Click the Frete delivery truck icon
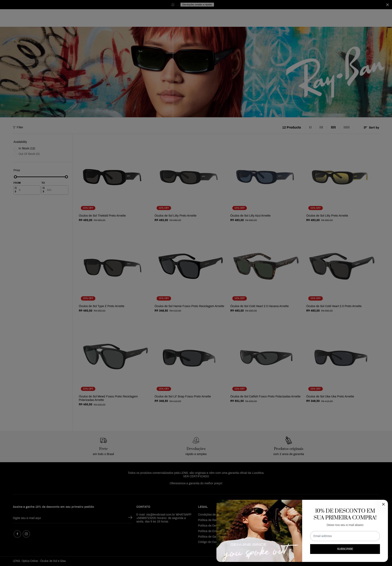This screenshot has height=566, width=392. [103, 440]
